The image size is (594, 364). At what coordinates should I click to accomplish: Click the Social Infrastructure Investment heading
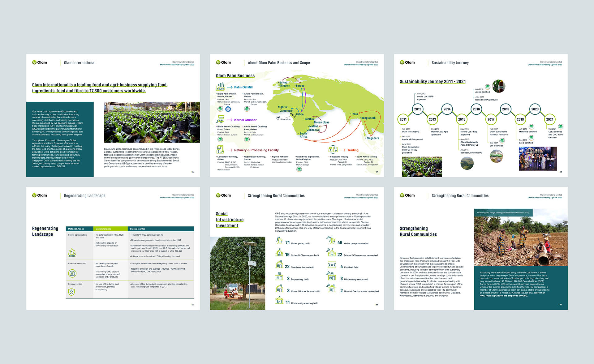(230, 220)
